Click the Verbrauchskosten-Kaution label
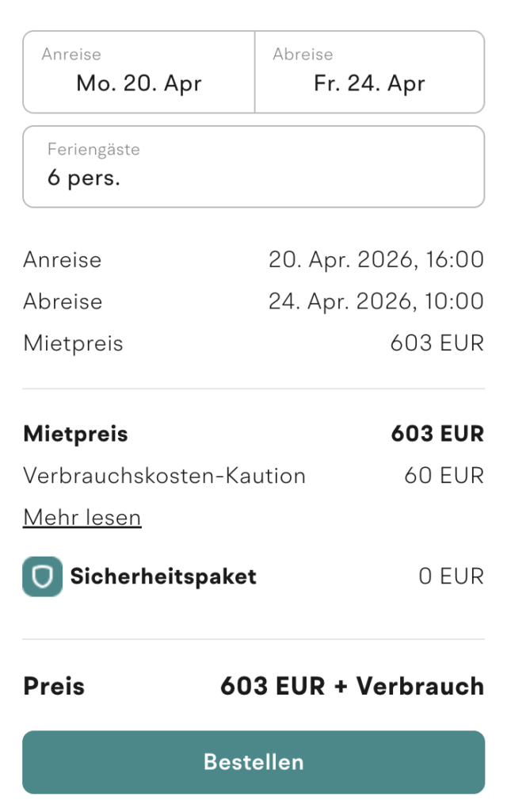Viewport: 511px width, 812px height. (164, 476)
